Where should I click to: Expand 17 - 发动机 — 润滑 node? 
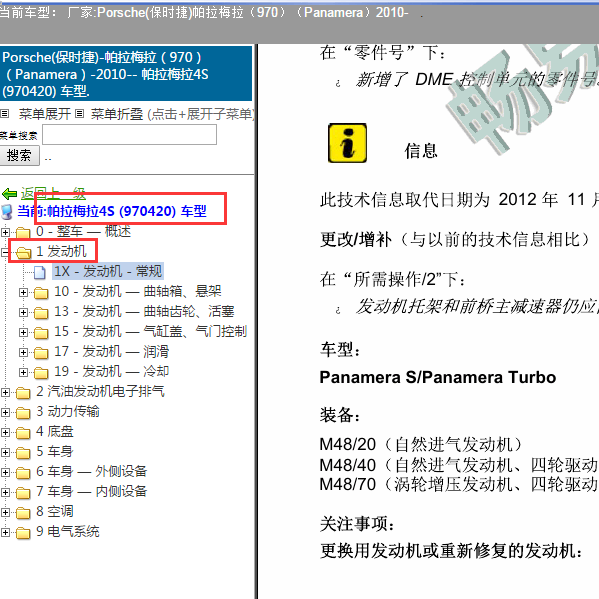point(23,352)
